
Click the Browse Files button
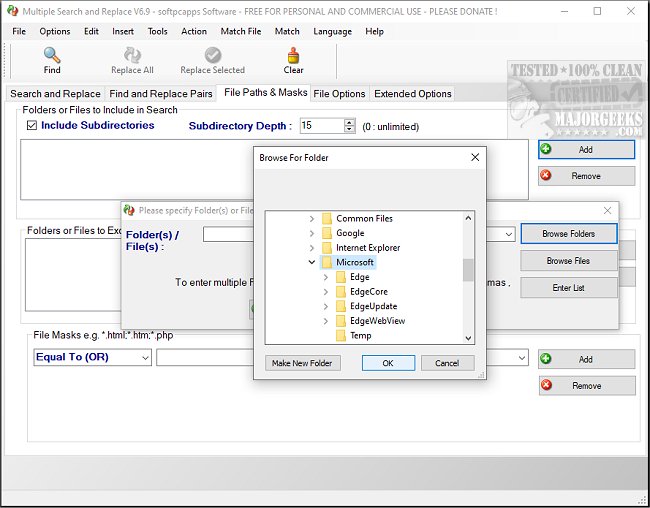568,261
